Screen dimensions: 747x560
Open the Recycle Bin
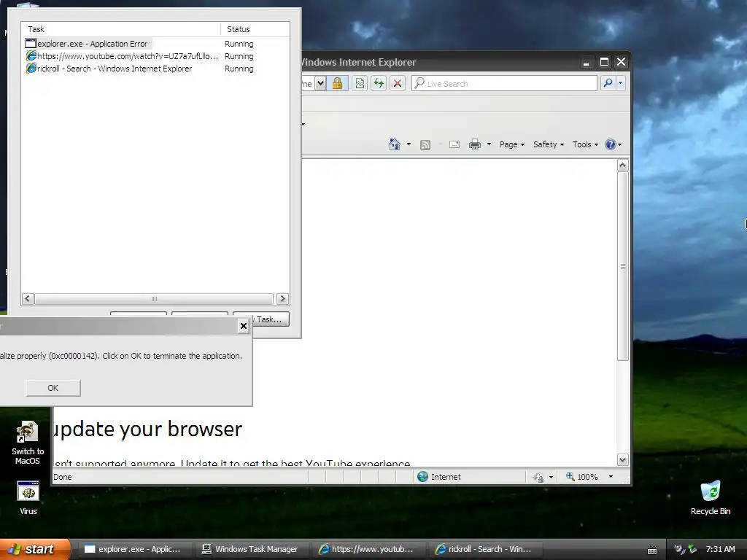pyautogui.click(x=711, y=498)
